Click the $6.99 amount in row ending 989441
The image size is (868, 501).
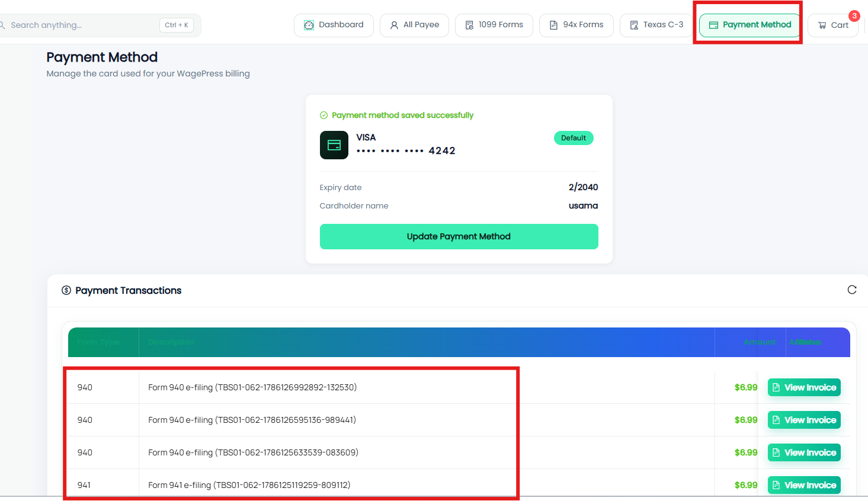(746, 420)
